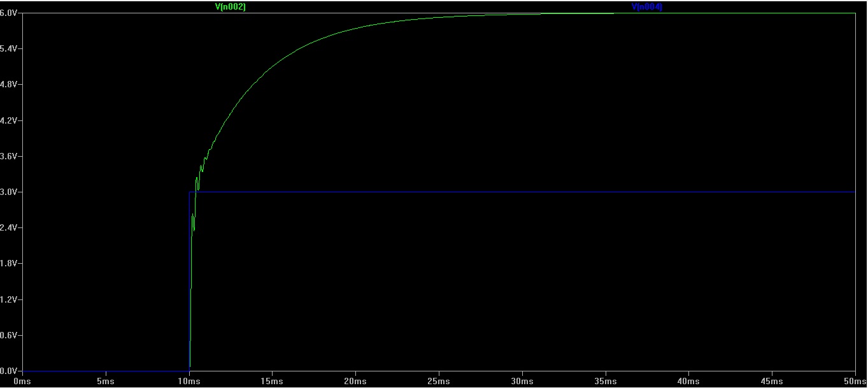
Task: Click the blue V(n004) trace label
Action: pyautogui.click(x=646, y=7)
